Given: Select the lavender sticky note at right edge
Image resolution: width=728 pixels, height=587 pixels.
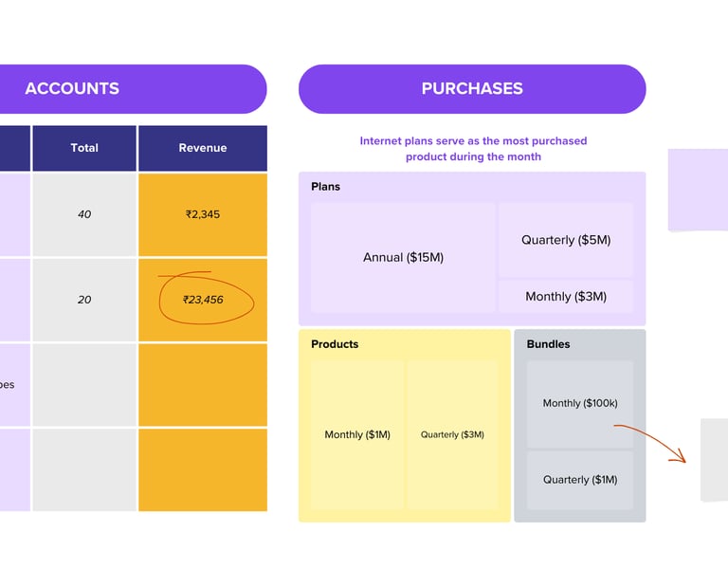Looking at the screenshot, I should point(699,190).
